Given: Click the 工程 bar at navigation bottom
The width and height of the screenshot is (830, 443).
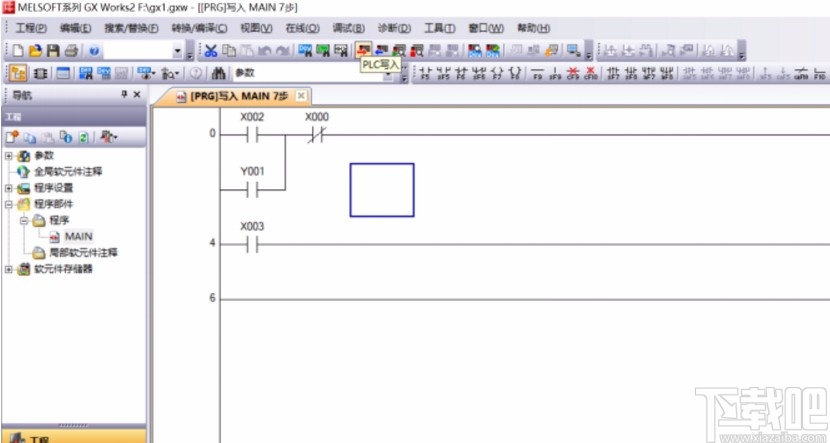Looking at the screenshot, I should click(x=74, y=436).
